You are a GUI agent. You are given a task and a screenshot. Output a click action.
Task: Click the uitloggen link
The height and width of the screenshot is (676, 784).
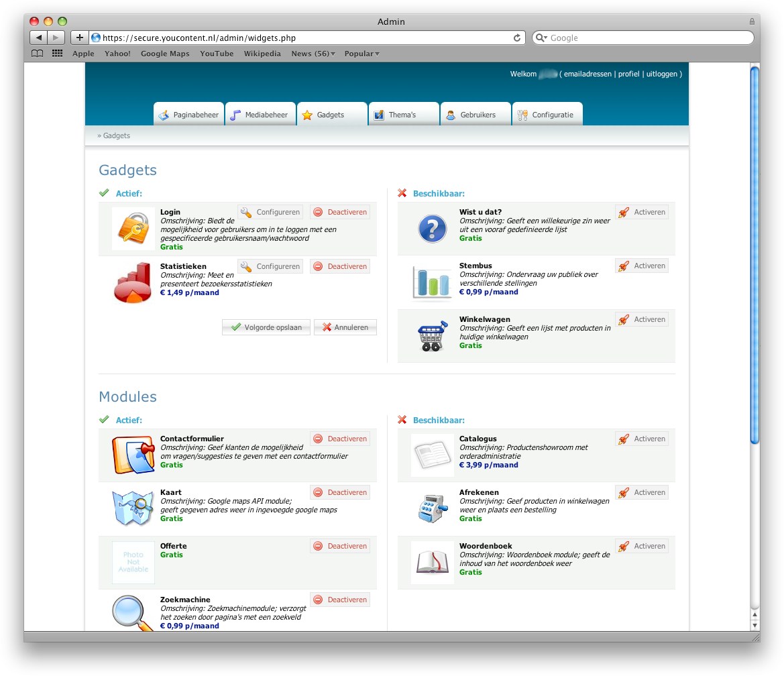pyautogui.click(x=661, y=74)
